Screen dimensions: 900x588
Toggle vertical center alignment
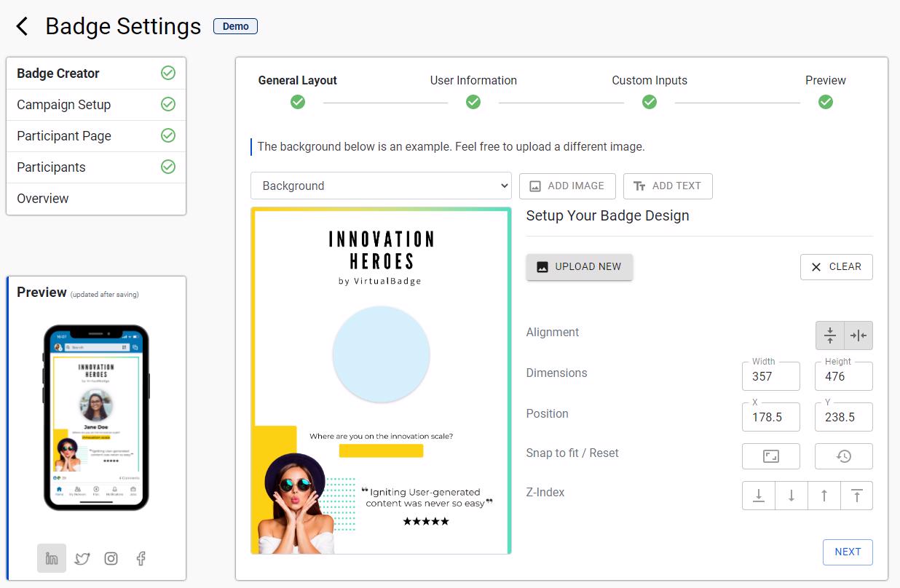click(x=829, y=335)
